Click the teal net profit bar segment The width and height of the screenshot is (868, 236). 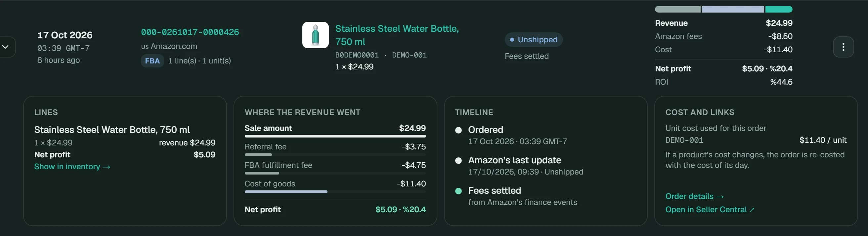(779, 10)
